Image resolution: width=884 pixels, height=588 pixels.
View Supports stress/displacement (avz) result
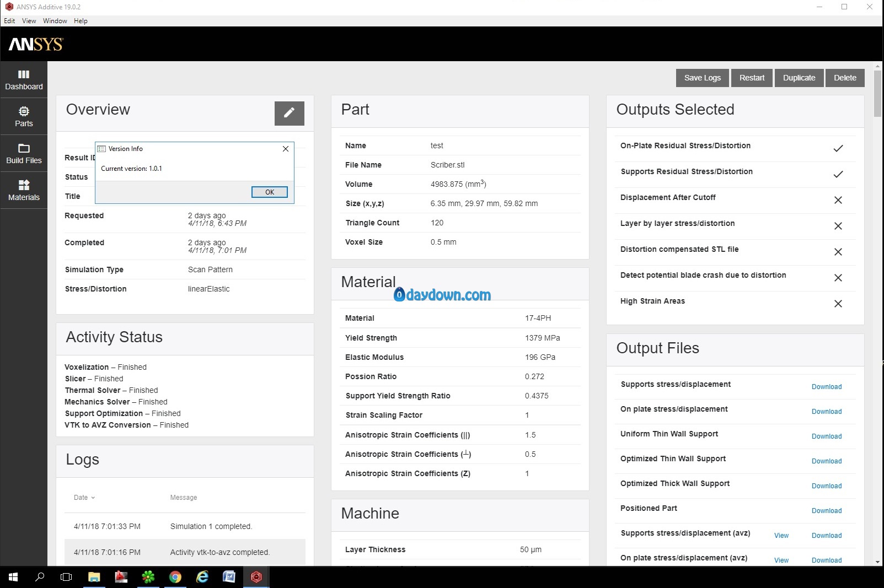click(x=781, y=536)
